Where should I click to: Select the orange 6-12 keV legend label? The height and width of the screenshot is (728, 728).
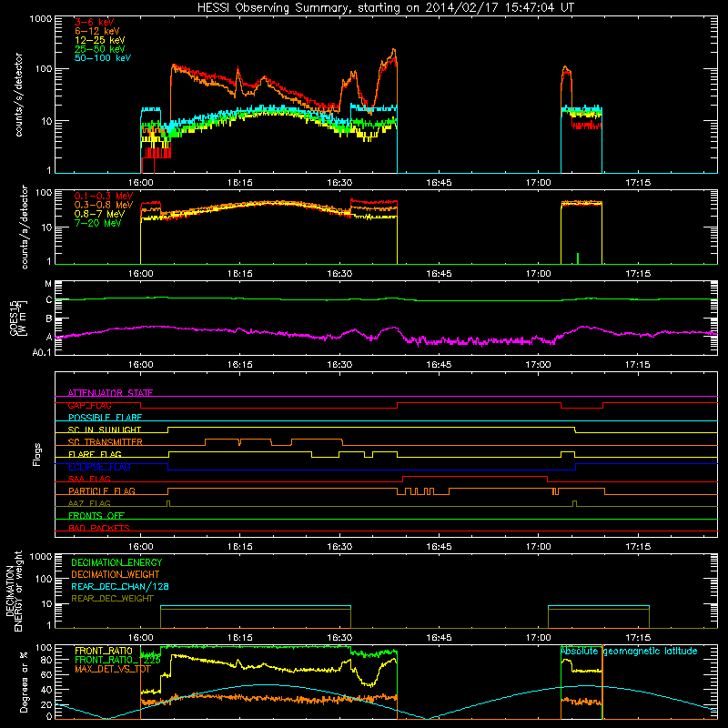97,31
